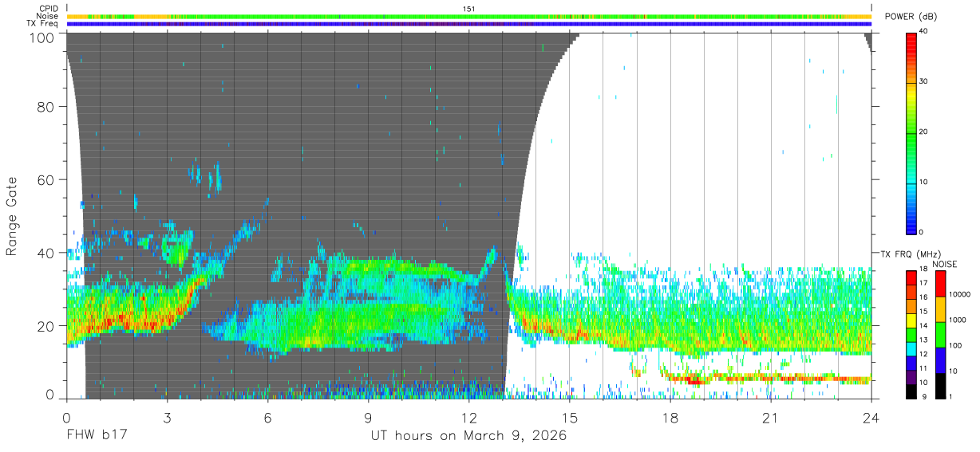Click the blue TX Freq strip above the plot
The image size is (980, 452).
point(469,24)
